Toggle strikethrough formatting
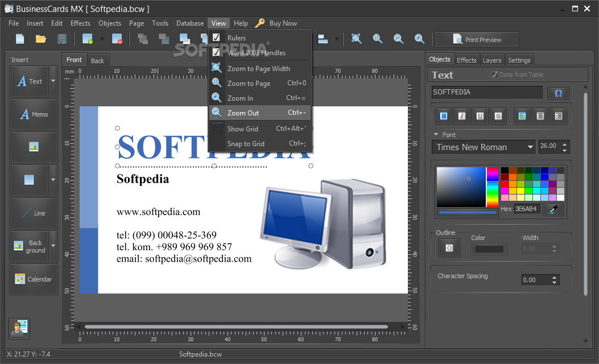Viewport: 599px width, 364px height. 498,116
